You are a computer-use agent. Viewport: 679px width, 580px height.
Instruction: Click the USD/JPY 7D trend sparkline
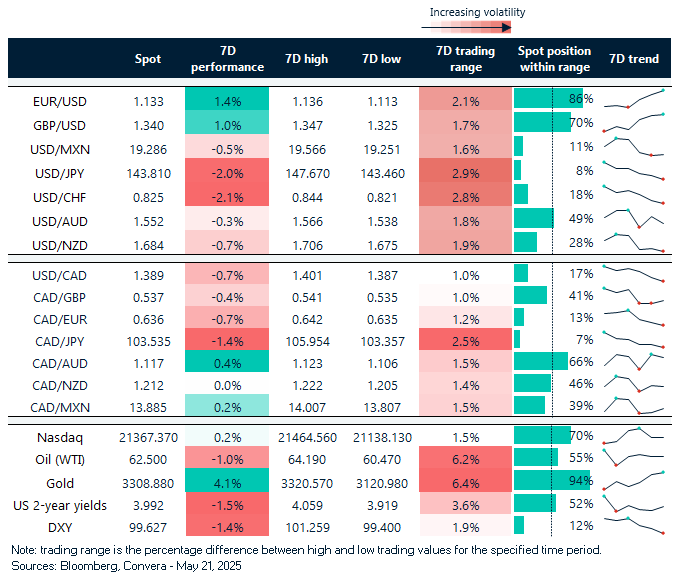pyautogui.click(x=635, y=171)
